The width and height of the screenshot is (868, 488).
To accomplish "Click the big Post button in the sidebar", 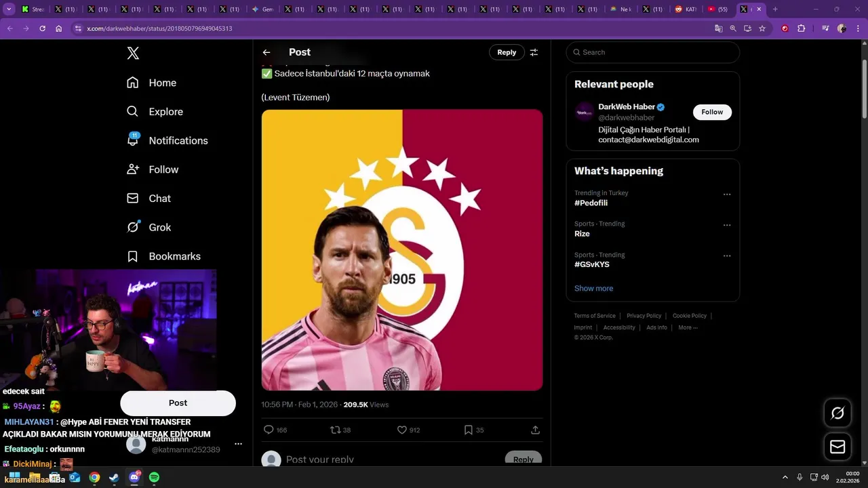I will (x=178, y=403).
